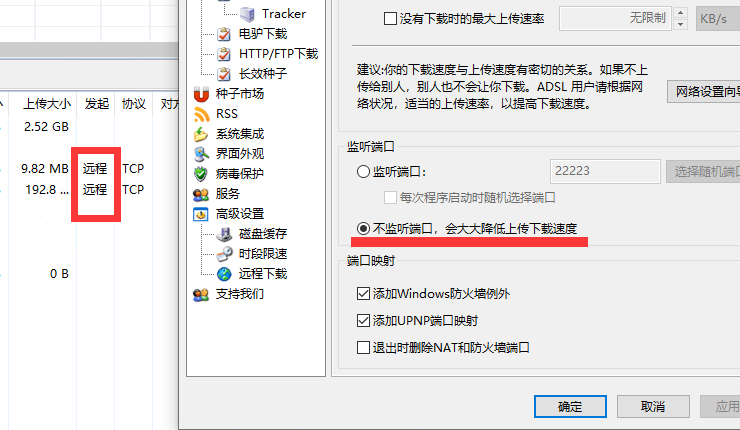740x430 pixels.
Task: Click the 界面外观 appearance icon
Action: click(x=201, y=154)
